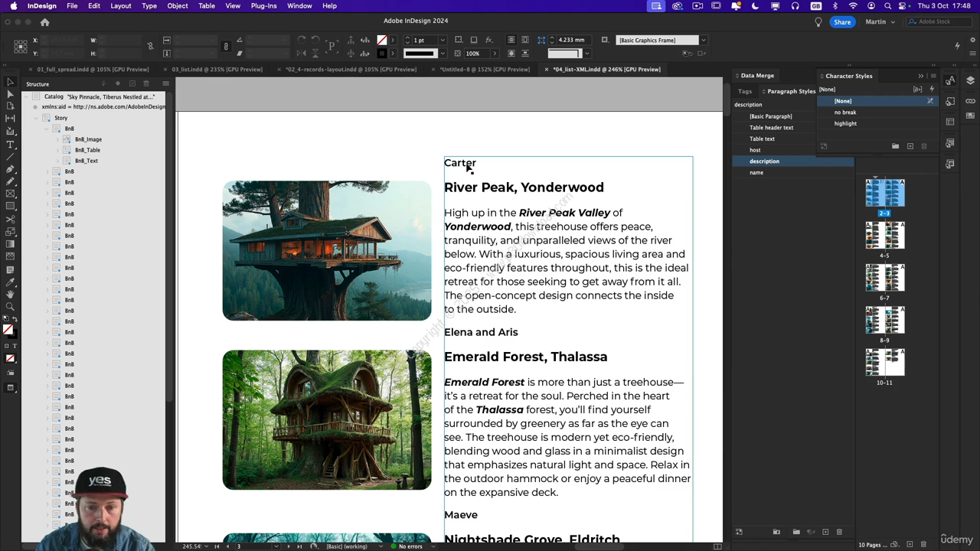The image size is (980, 551).
Task: Open Links panel icon in dock
Action: 970,101
